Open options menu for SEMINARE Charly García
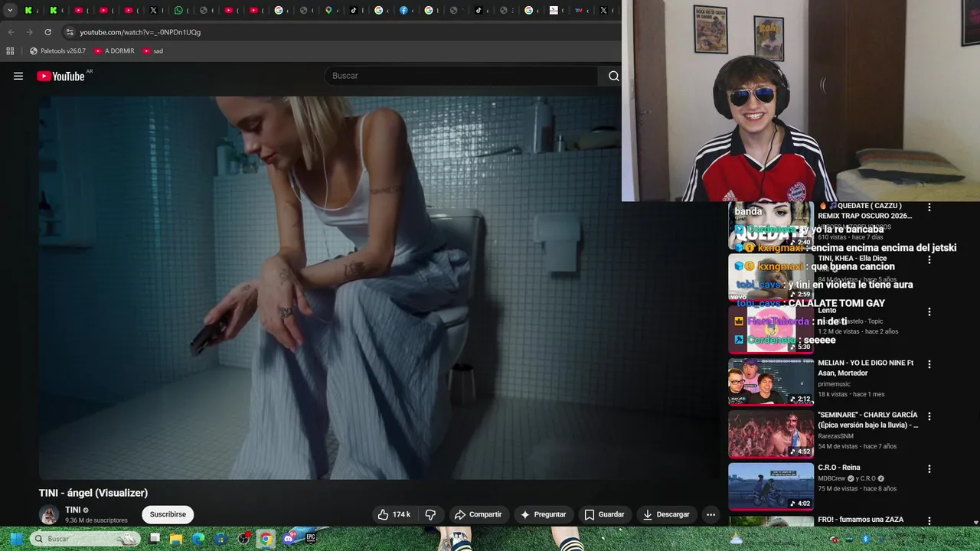 point(929,416)
